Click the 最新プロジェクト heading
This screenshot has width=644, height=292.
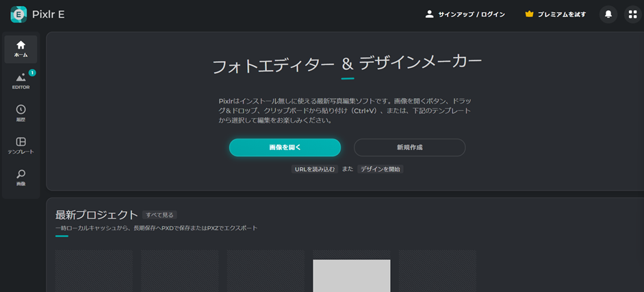[x=96, y=215]
